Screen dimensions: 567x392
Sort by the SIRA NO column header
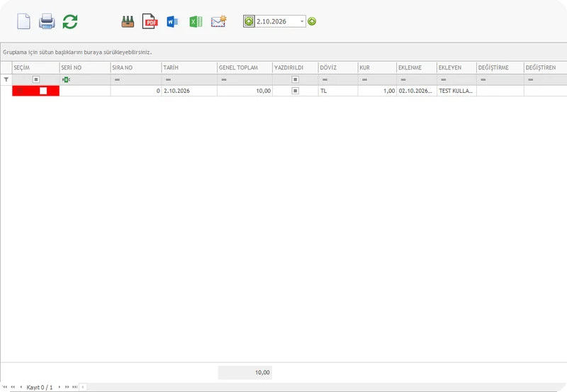135,67
